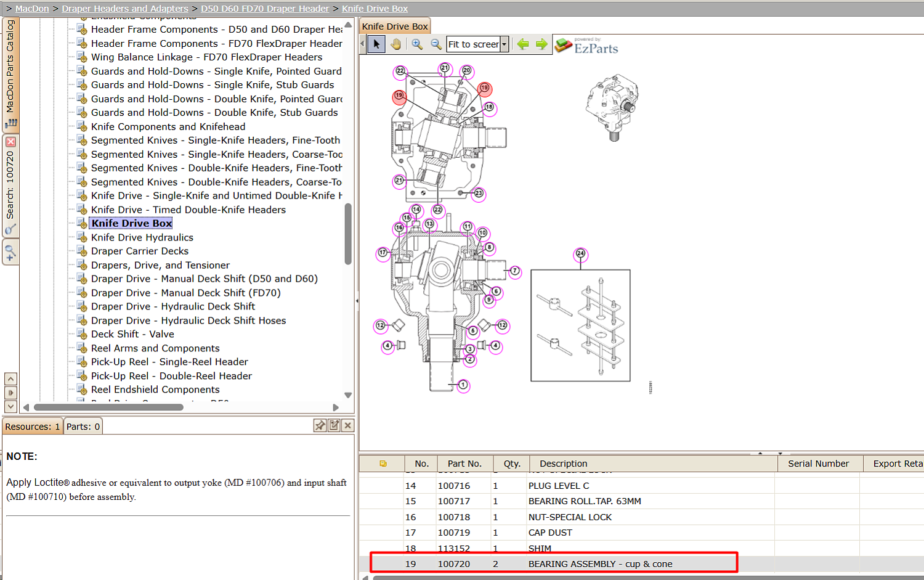Click callout 13 in the lower diagram
This screenshot has height=580, width=924.
point(429,224)
